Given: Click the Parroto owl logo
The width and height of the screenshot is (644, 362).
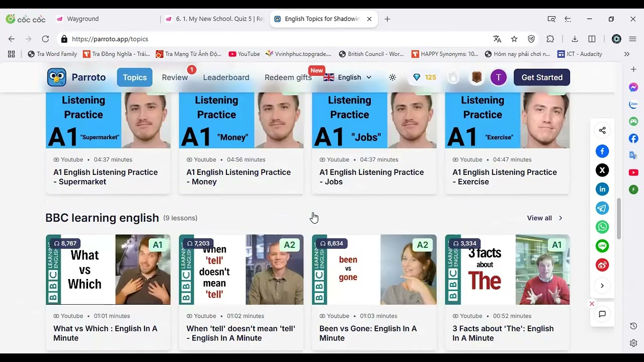Looking at the screenshot, I should click(57, 77).
